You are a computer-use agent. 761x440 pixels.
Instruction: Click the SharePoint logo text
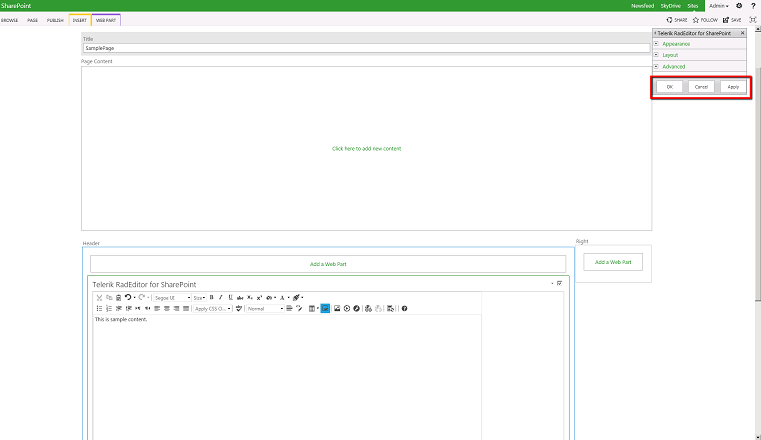click(x=16, y=6)
